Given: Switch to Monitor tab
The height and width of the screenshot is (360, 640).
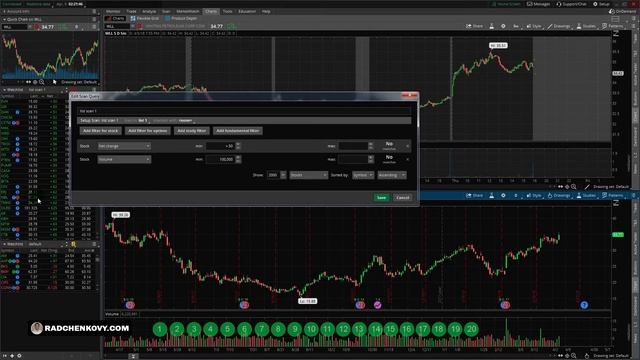Looking at the screenshot, I should pyautogui.click(x=113, y=11).
